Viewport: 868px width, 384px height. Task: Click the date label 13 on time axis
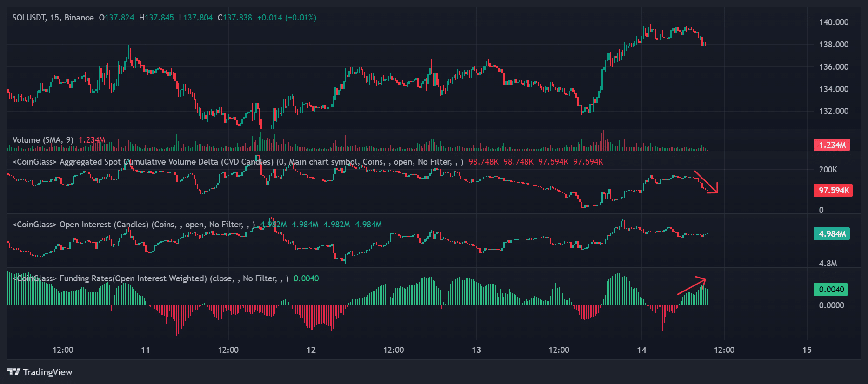[476, 350]
